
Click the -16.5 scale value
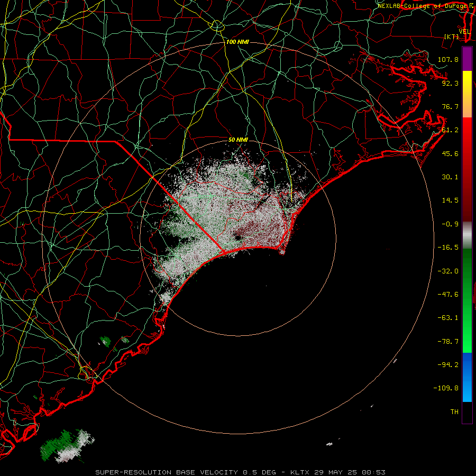point(448,248)
